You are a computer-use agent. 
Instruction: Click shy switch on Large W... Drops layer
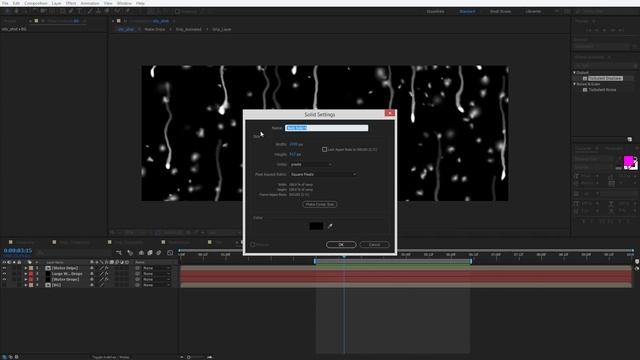(x=91, y=274)
